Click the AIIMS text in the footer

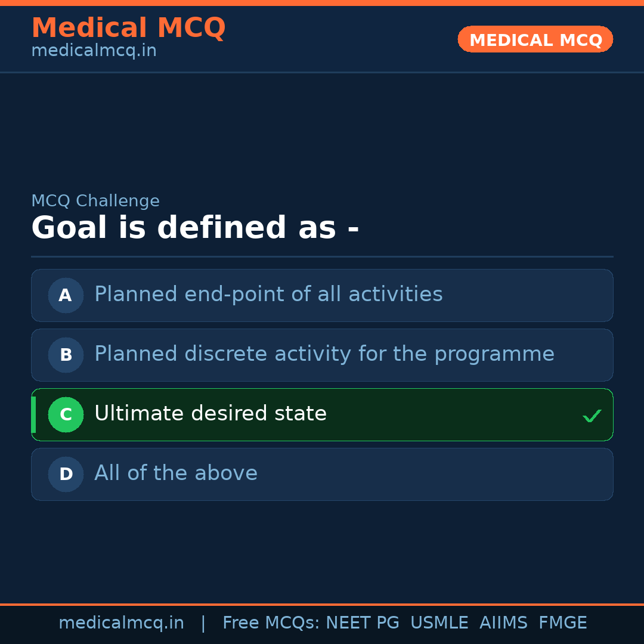pos(504,623)
